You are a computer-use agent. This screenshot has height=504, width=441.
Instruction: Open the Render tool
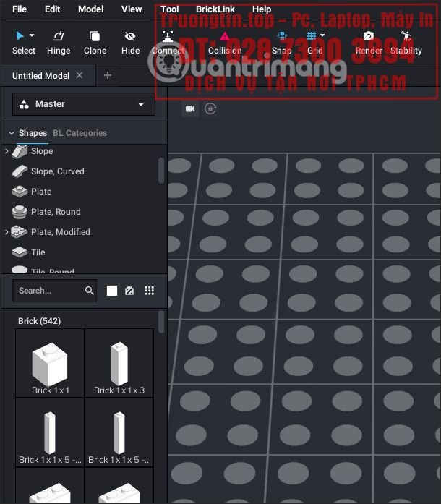pyautogui.click(x=369, y=42)
